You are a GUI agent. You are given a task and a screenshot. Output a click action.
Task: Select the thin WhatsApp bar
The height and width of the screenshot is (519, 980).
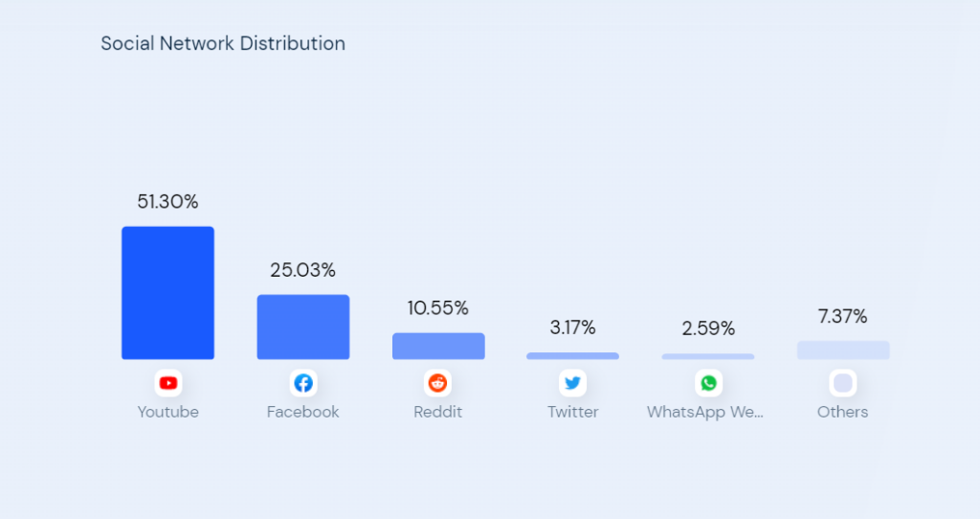708,356
